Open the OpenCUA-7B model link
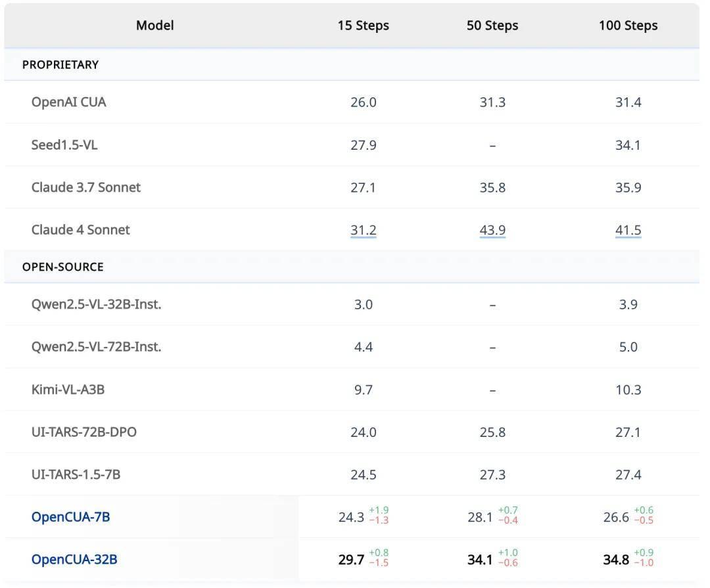Viewport: 710px width, 588px height. 70,517
